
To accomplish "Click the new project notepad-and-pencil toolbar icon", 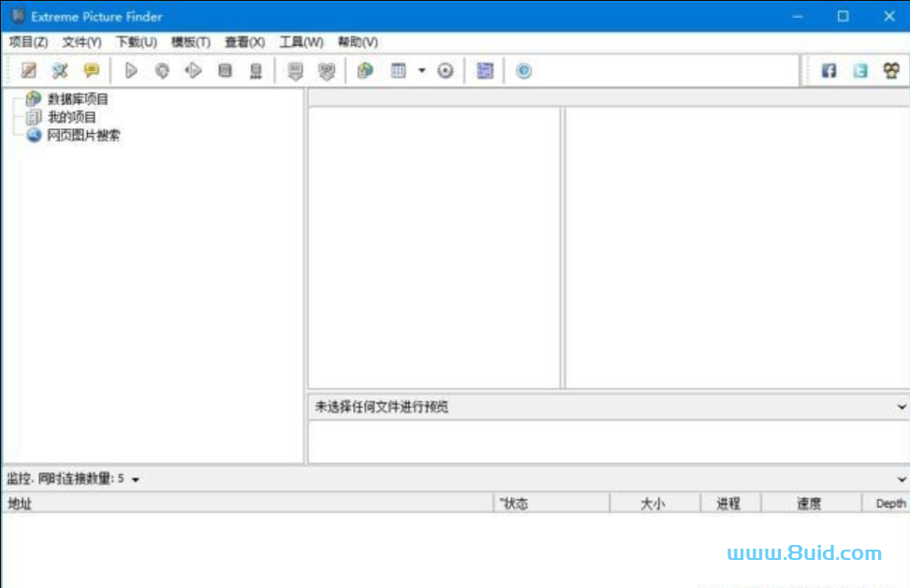I will [28, 71].
